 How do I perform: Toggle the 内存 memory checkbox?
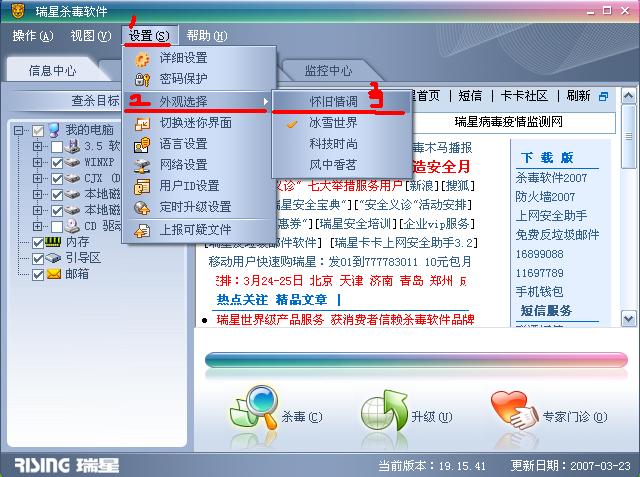[x=38, y=243]
